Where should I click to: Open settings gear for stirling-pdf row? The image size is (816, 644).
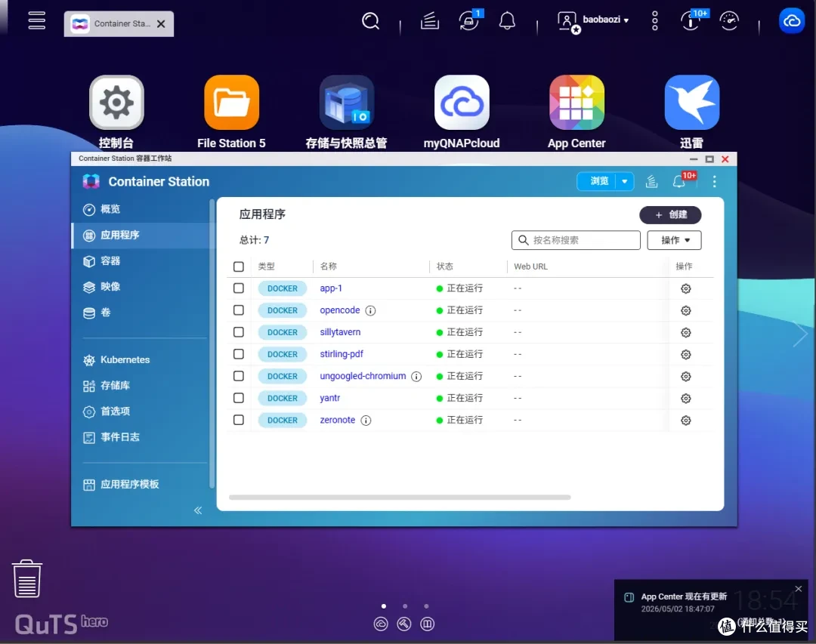686,354
